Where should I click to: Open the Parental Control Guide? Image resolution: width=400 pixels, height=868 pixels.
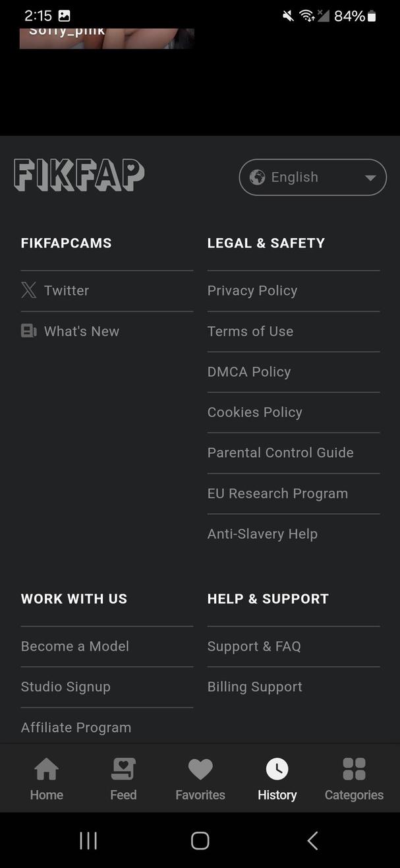point(280,452)
